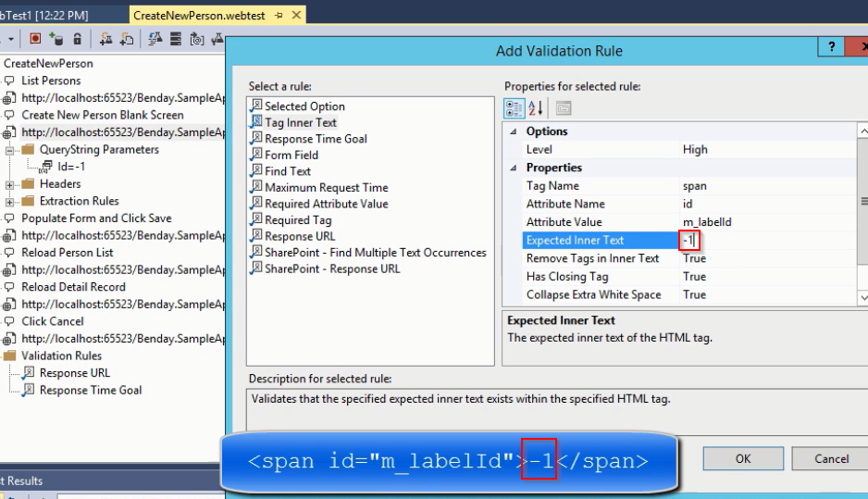Click the Expected Inner Text value field
The image size is (868, 499).
(767, 241)
